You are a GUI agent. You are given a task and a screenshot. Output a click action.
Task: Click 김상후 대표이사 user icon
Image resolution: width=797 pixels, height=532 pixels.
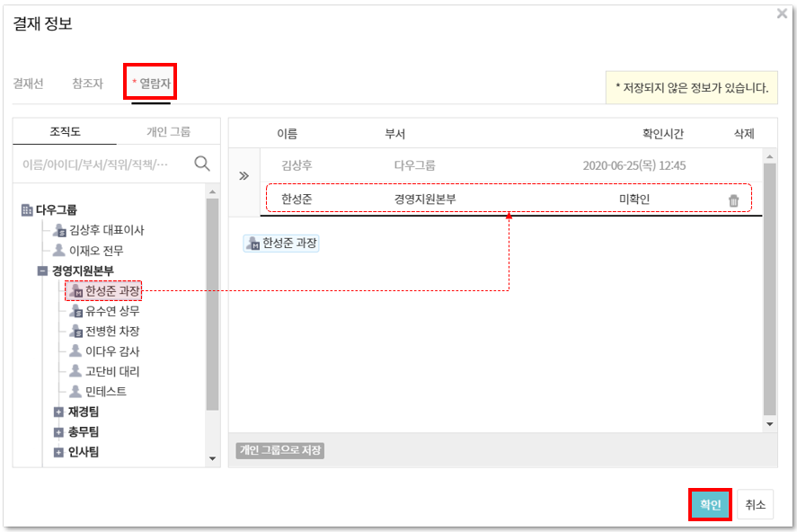(59, 230)
